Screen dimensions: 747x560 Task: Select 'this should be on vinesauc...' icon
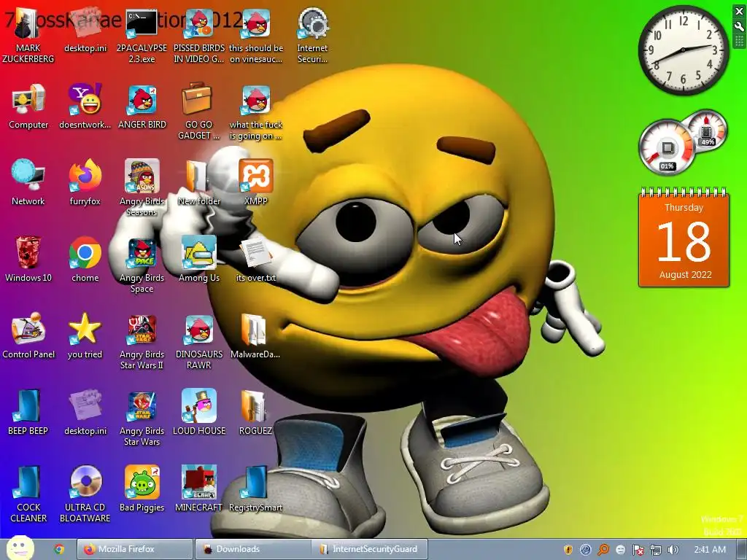point(256,35)
